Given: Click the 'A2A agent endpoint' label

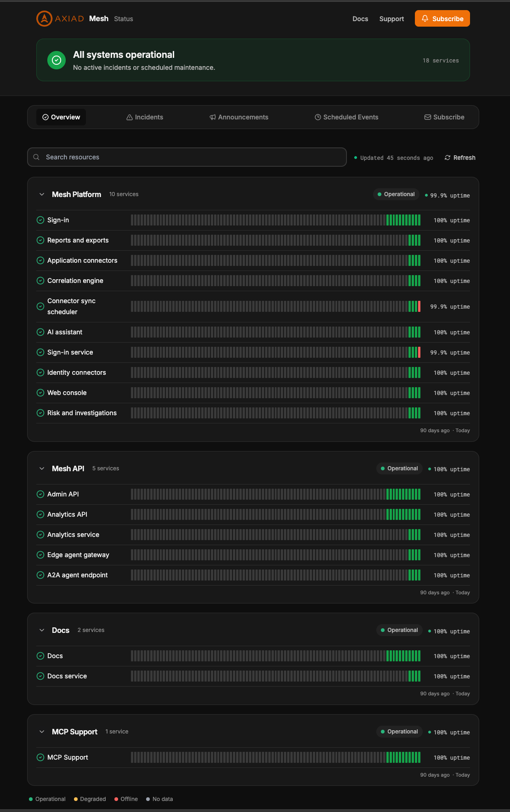Looking at the screenshot, I should click(x=77, y=575).
